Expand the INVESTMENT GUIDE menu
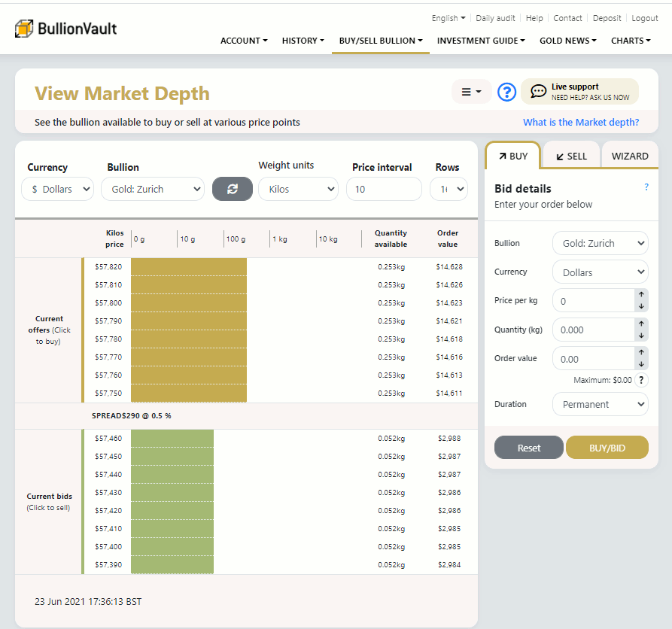Screen dimensions: 672x629 481,41
